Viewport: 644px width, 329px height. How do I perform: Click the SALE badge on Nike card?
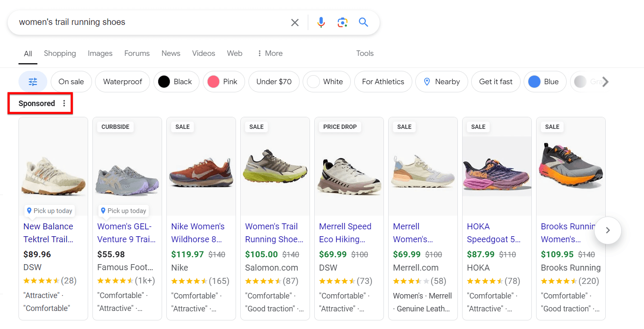point(183,127)
